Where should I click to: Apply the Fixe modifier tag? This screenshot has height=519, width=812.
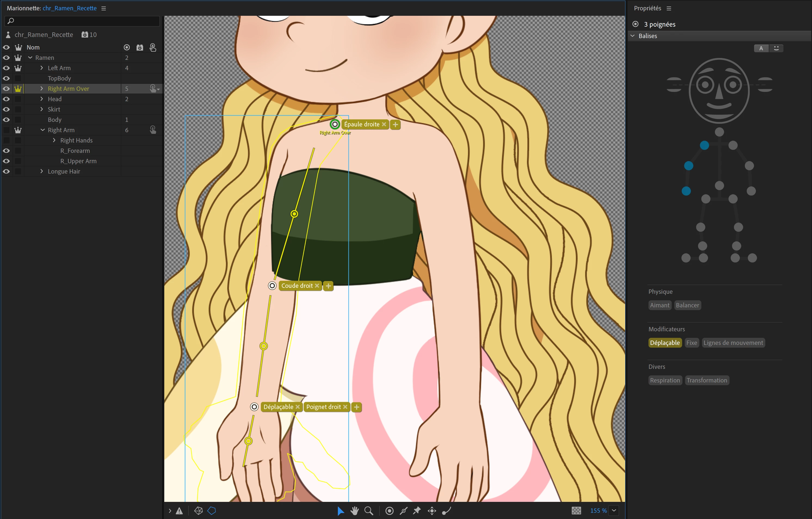click(x=691, y=343)
